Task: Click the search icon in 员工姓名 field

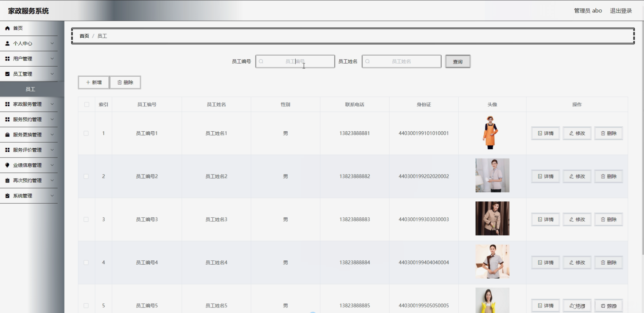Action: [x=367, y=61]
